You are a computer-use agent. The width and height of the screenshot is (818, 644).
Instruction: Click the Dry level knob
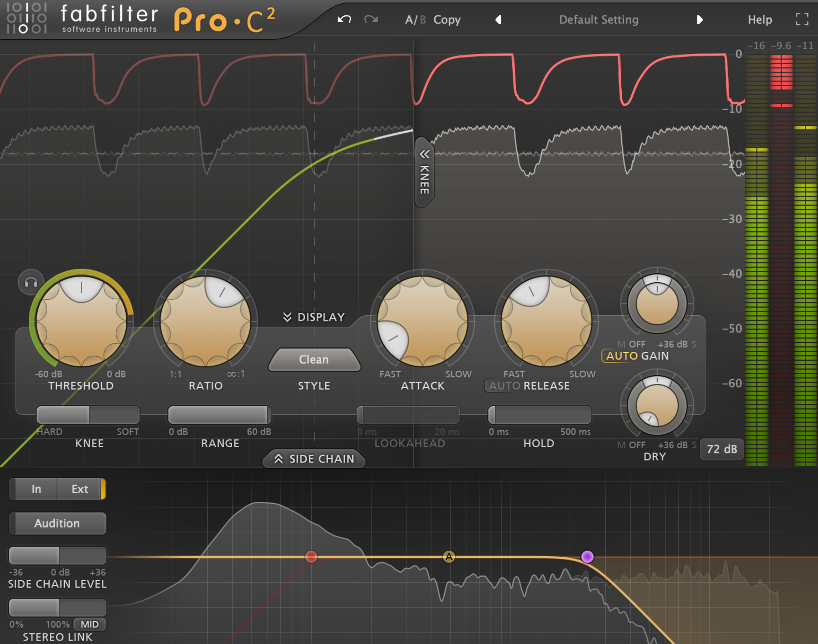click(x=657, y=406)
